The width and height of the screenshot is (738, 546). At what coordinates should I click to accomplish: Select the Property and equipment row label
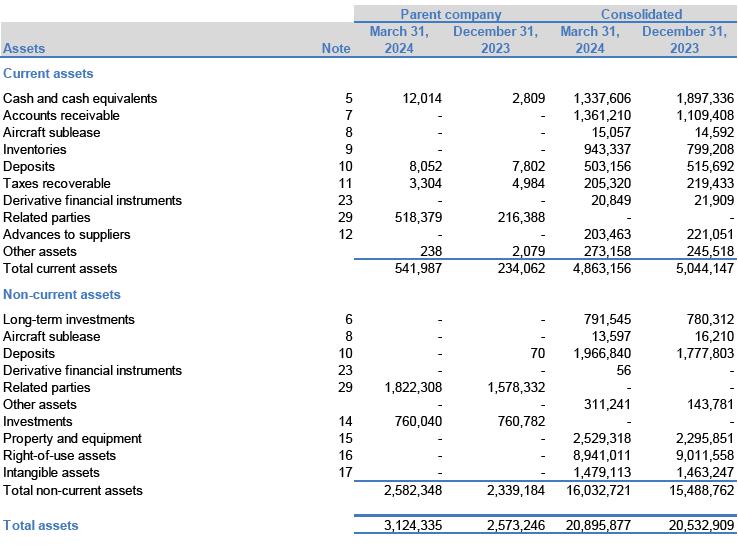coord(72,439)
